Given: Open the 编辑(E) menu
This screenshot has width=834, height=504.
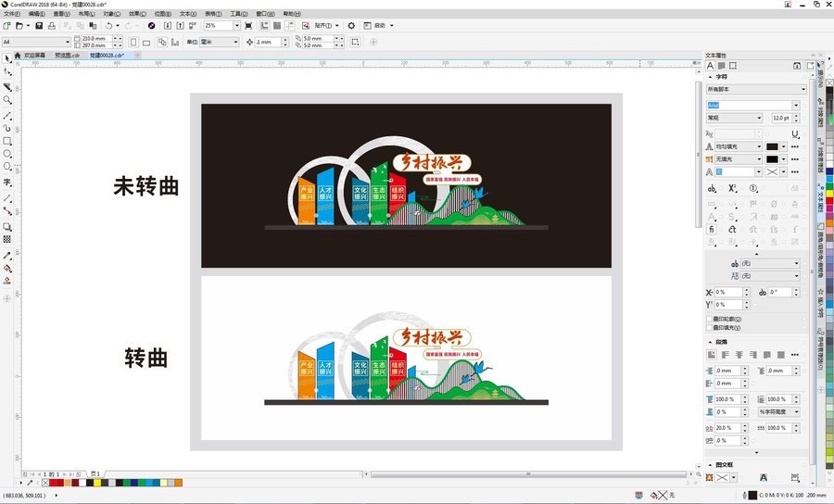Looking at the screenshot, I should click(37, 14).
